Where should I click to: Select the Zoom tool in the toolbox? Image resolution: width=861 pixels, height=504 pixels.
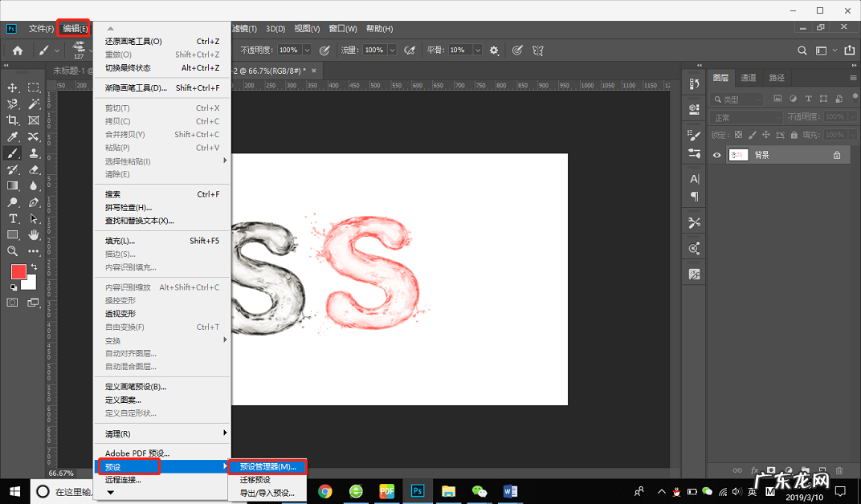pyautogui.click(x=13, y=251)
